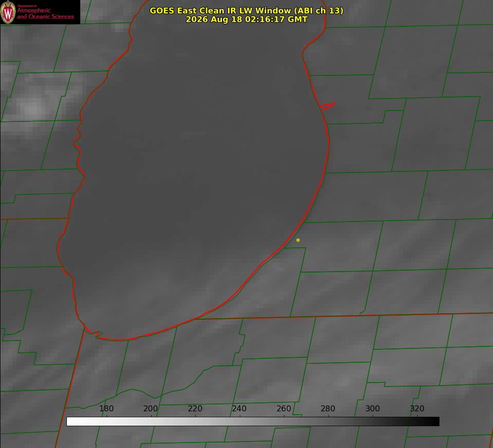The width and height of the screenshot is (493, 448).
Task: Click the bright cloud patch in upper left
Action: pyautogui.click(x=31, y=107)
